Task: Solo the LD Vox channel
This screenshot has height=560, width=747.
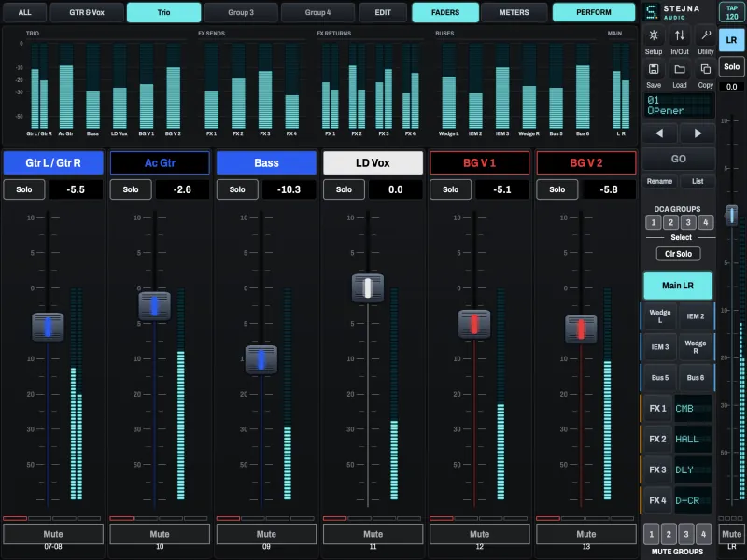Action: (344, 189)
